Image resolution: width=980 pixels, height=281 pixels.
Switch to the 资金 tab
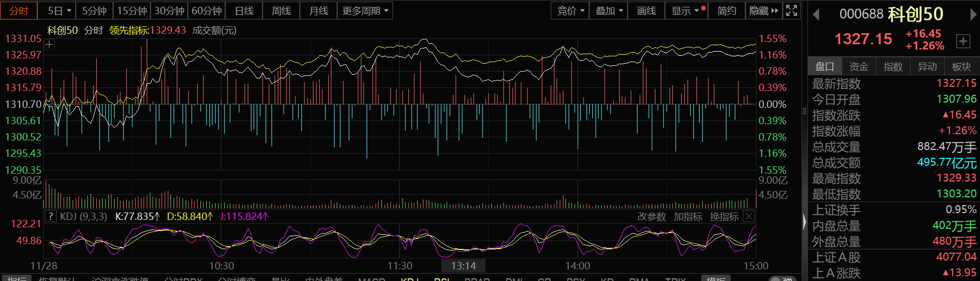[858, 66]
